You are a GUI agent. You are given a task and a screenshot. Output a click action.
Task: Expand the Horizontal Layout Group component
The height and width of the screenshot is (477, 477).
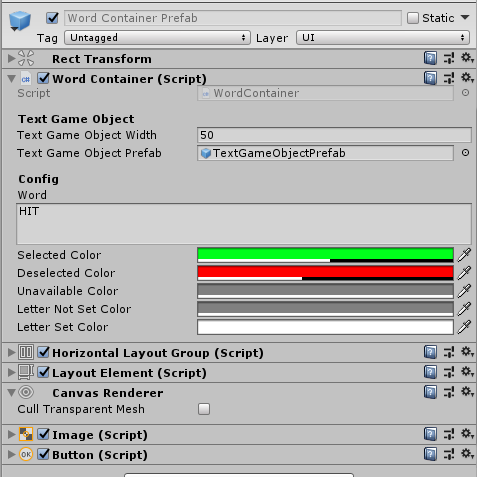click(x=11, y=352)
